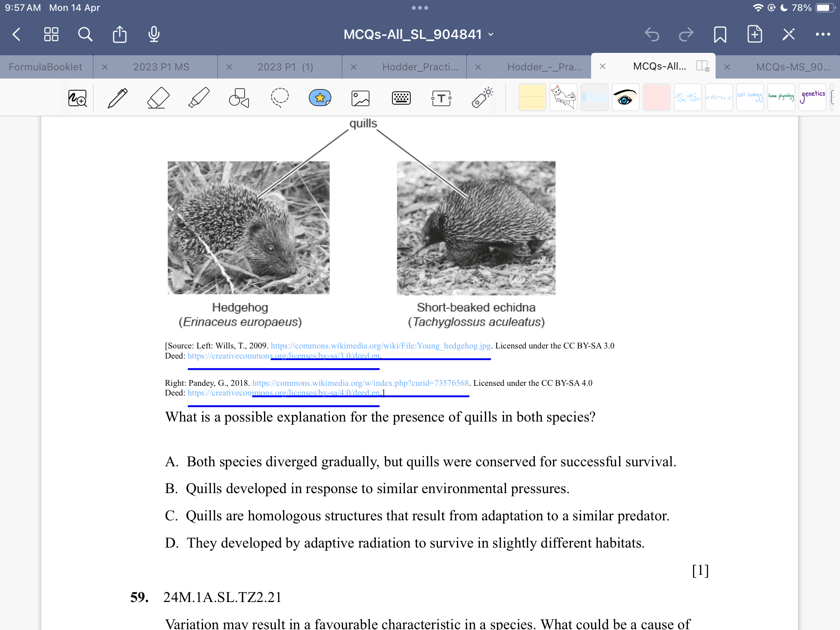
Task: Redo the last action
Action: tap(686, 34)
